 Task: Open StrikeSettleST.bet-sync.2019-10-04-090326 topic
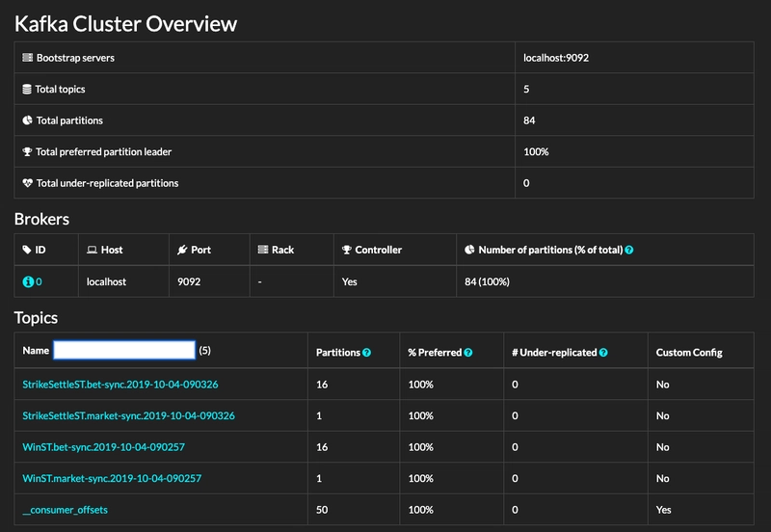[x=120, y=385]
